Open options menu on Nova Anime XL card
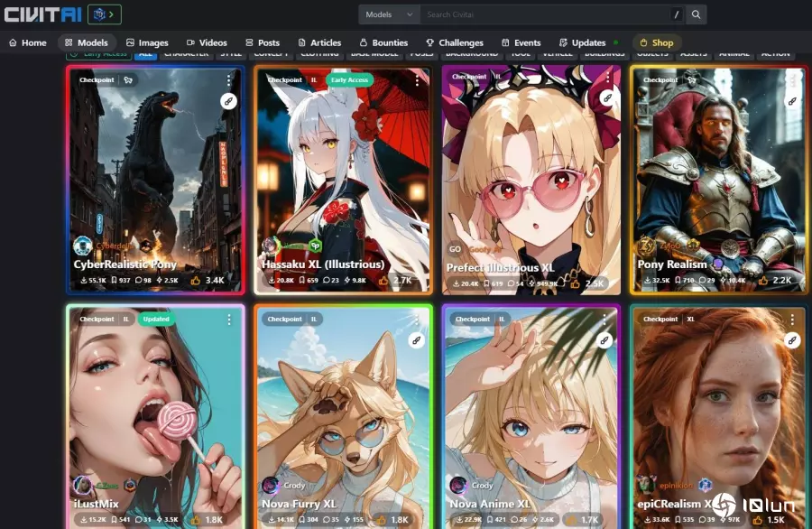 pyautogui.click(x=604, y=320)
